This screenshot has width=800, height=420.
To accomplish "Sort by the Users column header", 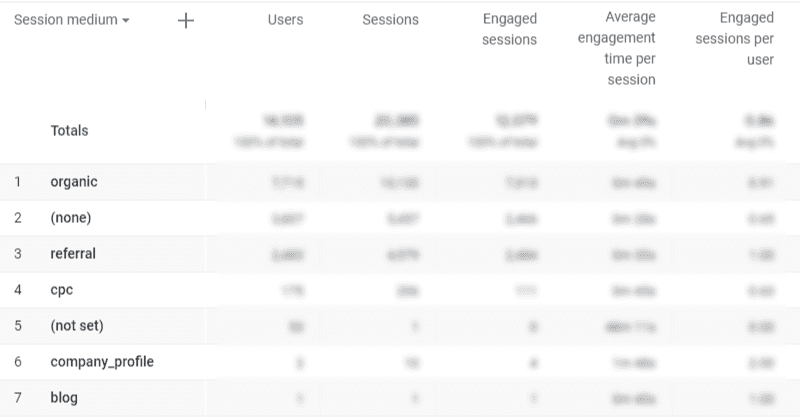I will [285, 20].
